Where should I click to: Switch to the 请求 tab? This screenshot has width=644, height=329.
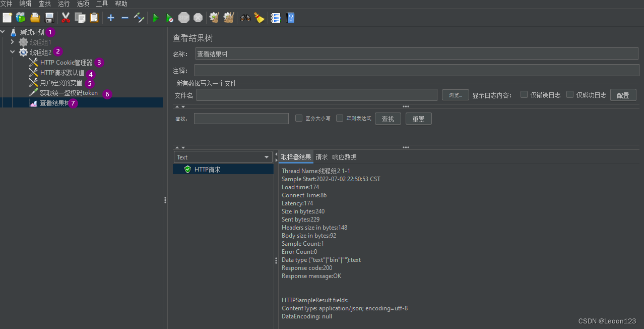tap(321, 157)
